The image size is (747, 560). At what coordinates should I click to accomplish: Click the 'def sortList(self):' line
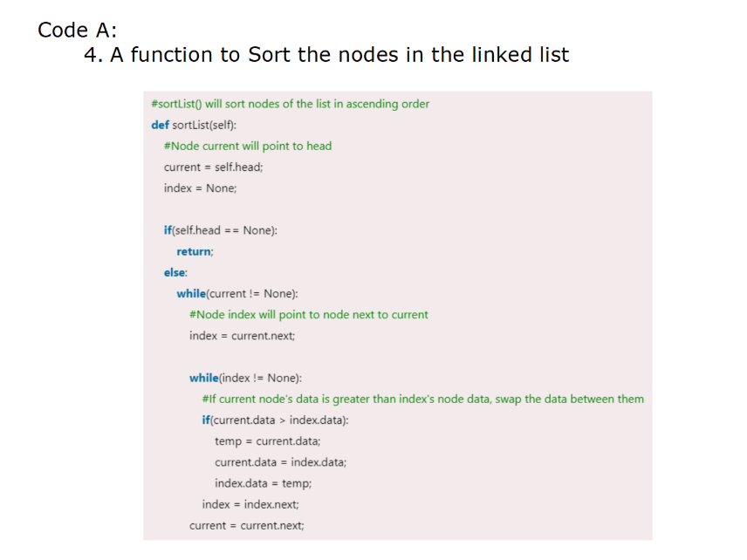(x=194, y=125)
